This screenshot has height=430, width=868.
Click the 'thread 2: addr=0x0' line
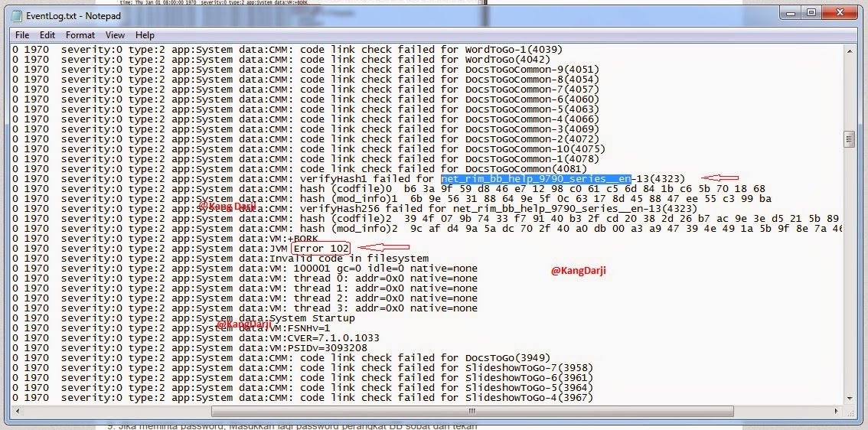tap(245, 298)
